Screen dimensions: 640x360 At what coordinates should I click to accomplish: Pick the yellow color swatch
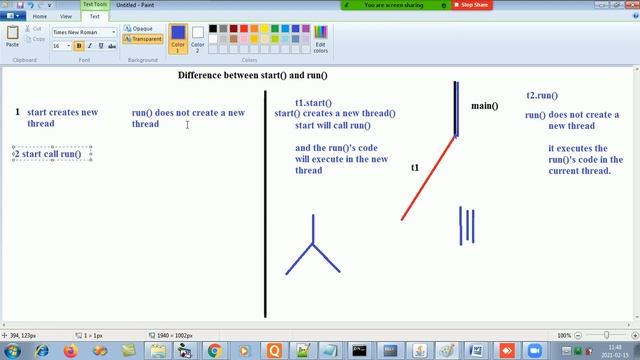pyautogui.click(x=264, y=29)
